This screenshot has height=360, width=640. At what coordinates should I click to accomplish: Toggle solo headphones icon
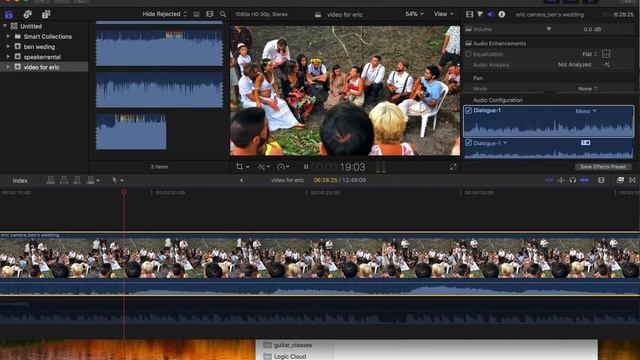click(573, 180)
